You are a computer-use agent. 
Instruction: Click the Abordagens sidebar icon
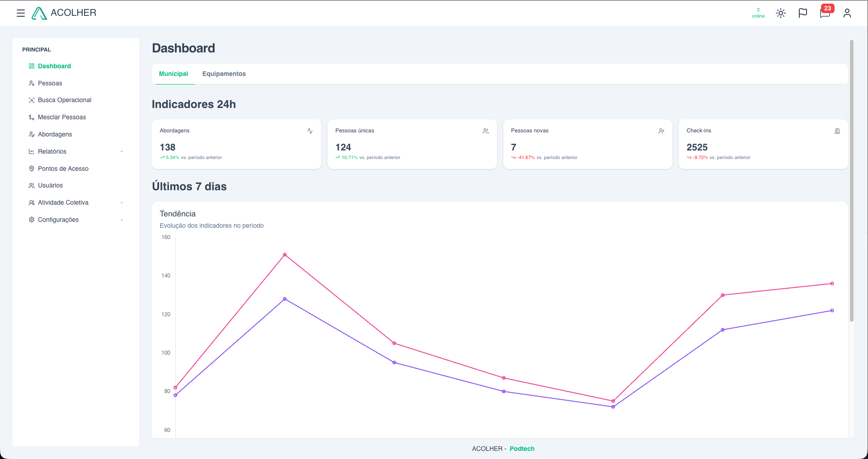click(x=32, y=134)
